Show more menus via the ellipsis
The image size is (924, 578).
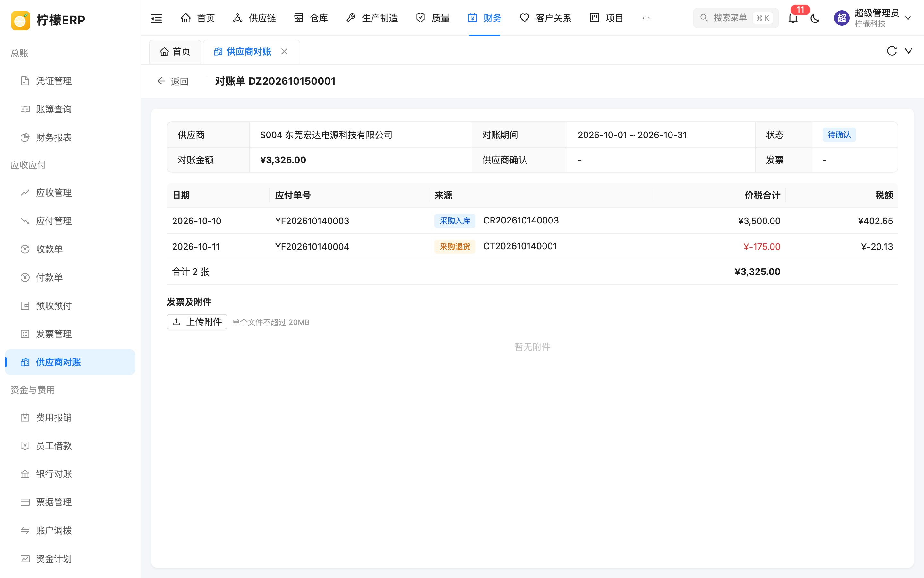click(646, 18)
